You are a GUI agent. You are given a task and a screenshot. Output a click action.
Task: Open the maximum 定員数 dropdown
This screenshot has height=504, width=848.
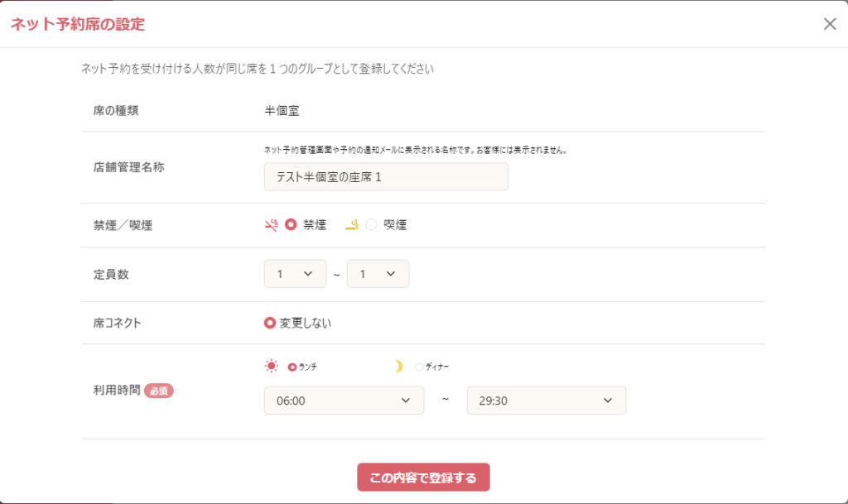tap(378, 274)
